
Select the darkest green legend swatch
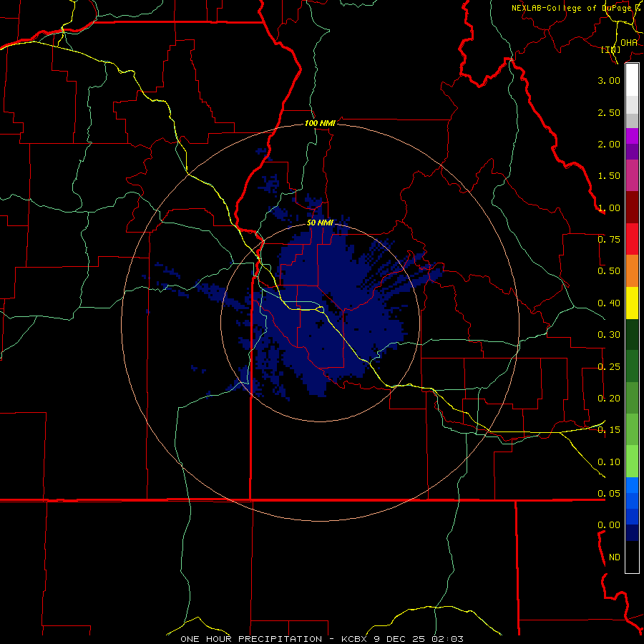point(632,334)
